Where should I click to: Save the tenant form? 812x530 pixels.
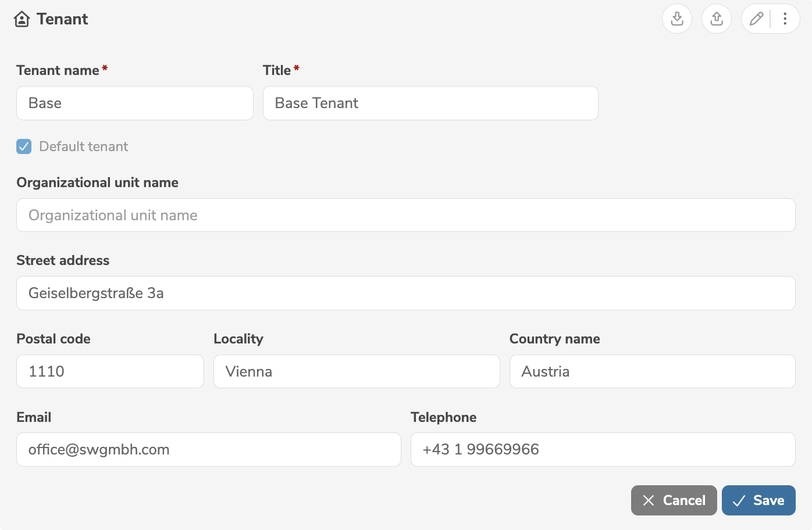pos(758,500)
